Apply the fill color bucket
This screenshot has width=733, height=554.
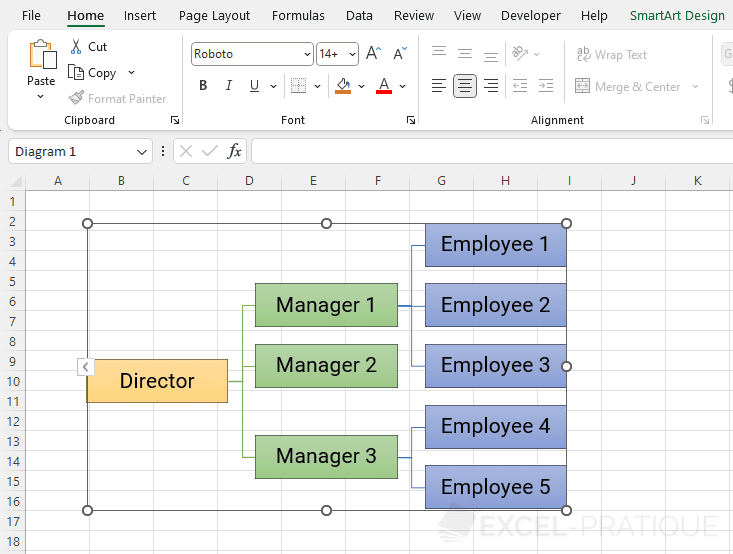tap(343, 86)
